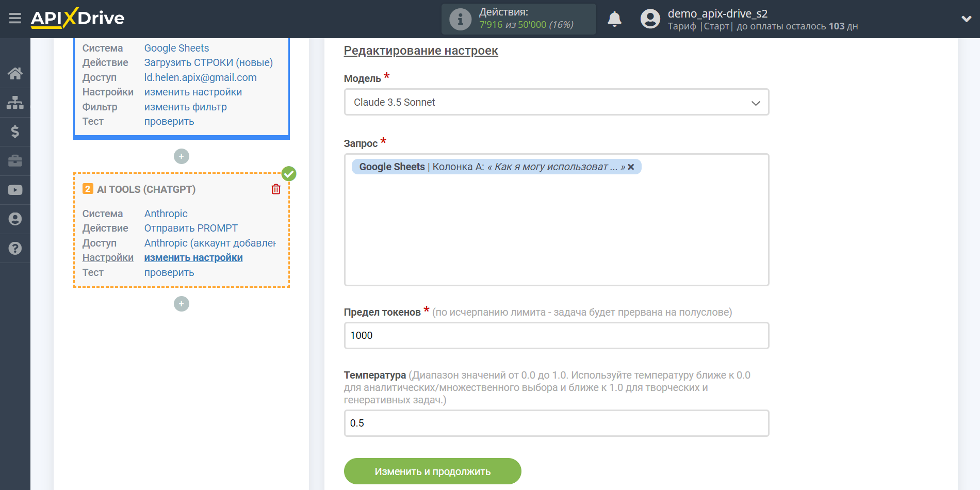Click Отправить PROMPT action link
The height and width of the screenshot is (490, 980).
(x=191, y=228)
